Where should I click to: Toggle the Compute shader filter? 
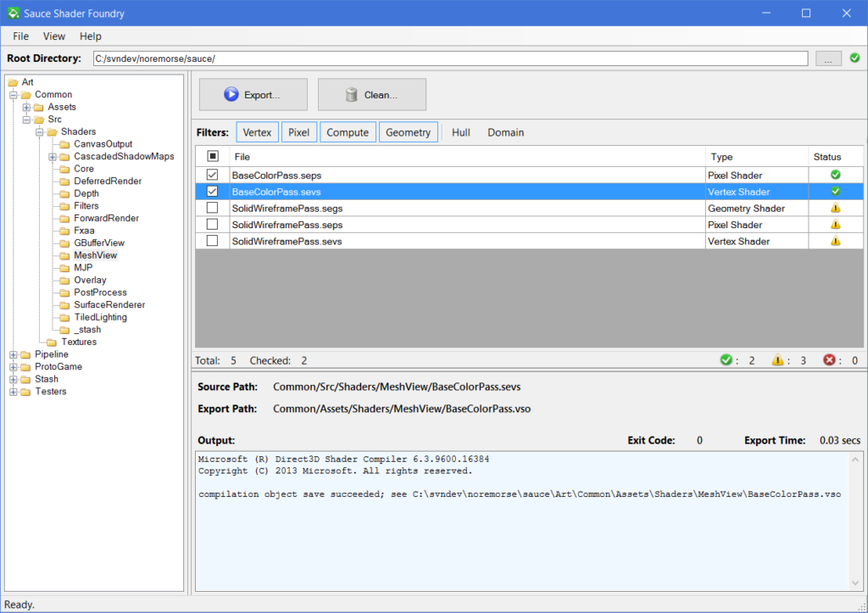[348, 132]
